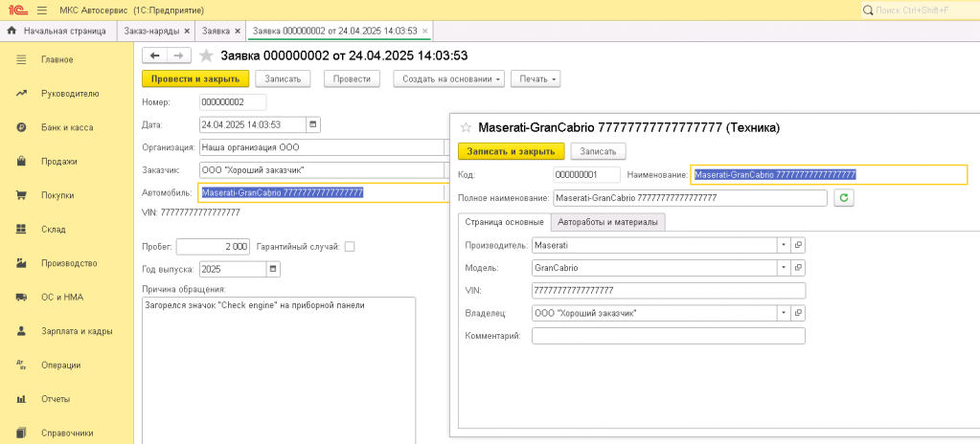980x444 pixels.
Task: Close the Заказ-наряды tab
Action: pyautogui.click(x=186, y=31)
